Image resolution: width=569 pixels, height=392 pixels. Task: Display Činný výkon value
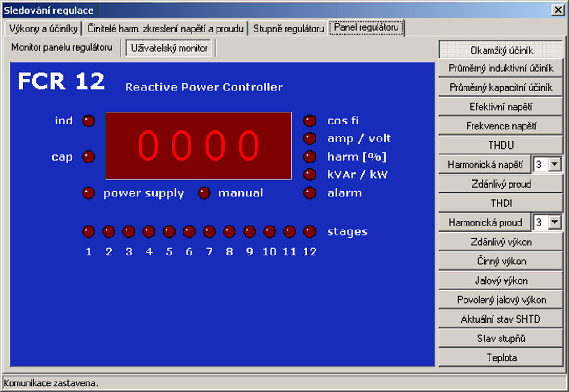point(501,261)
